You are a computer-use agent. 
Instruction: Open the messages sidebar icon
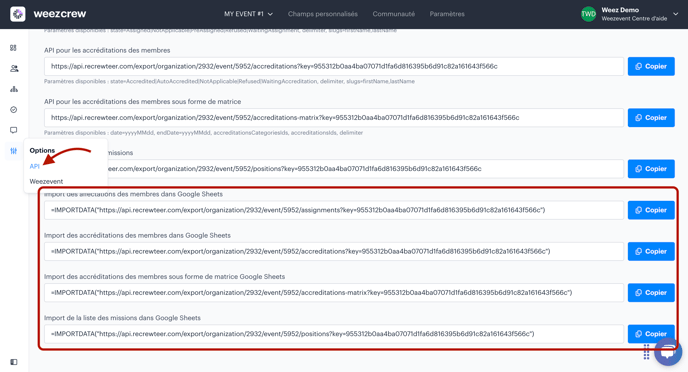(x=14, y=130)
